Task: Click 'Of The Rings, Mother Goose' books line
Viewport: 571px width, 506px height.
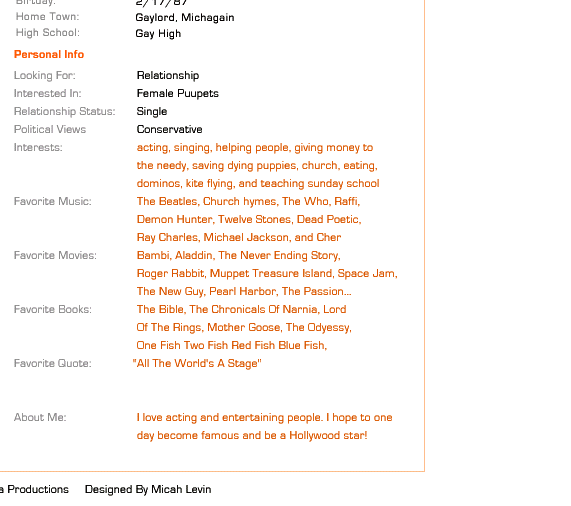Action: point(244,328)
